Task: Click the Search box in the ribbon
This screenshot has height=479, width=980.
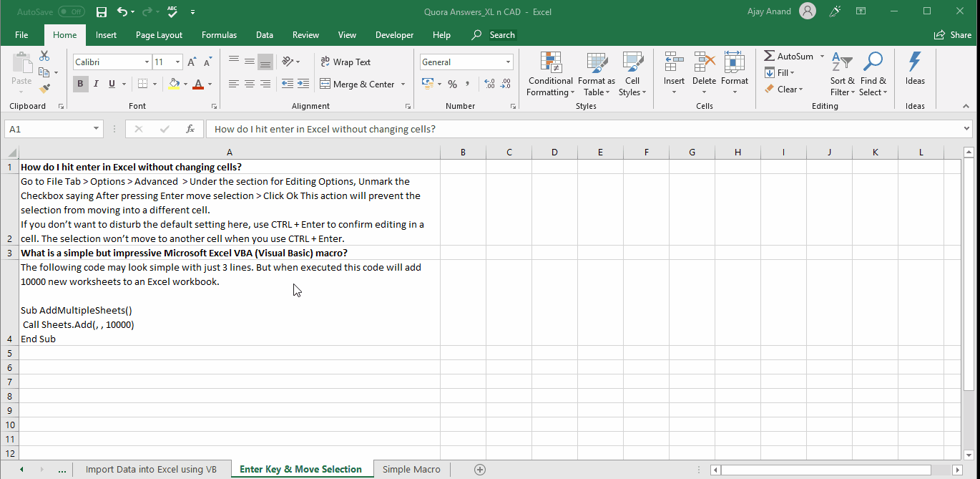Action: [x=494, y=34]
